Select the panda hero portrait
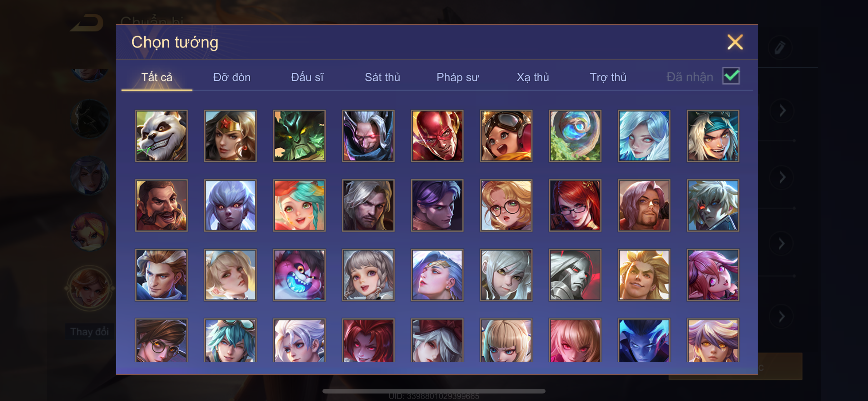Viewport: 868px width, 401px height. (162, 136)
